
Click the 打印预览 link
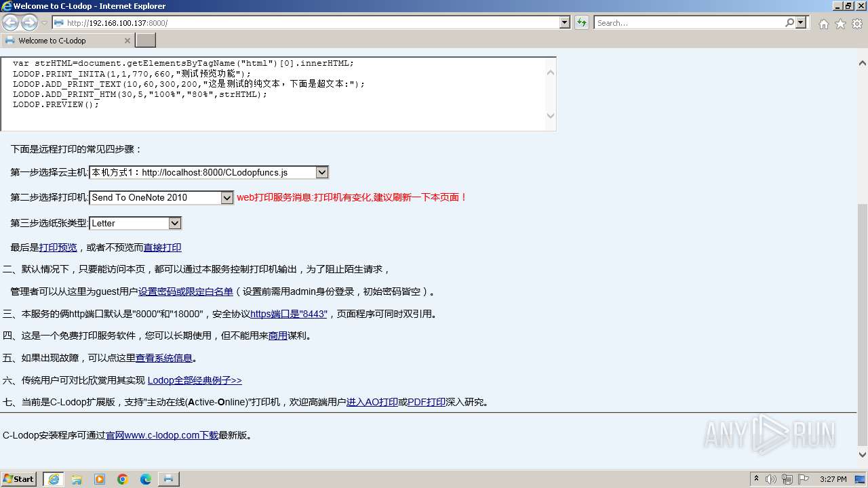point(58,247)
